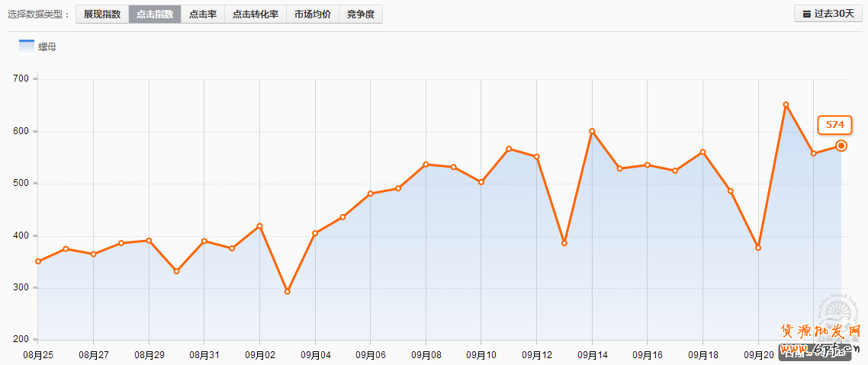Open the 过去30天 date range dropdown
Viewport: 868px width, 365px height.
[x=828, y=14]
